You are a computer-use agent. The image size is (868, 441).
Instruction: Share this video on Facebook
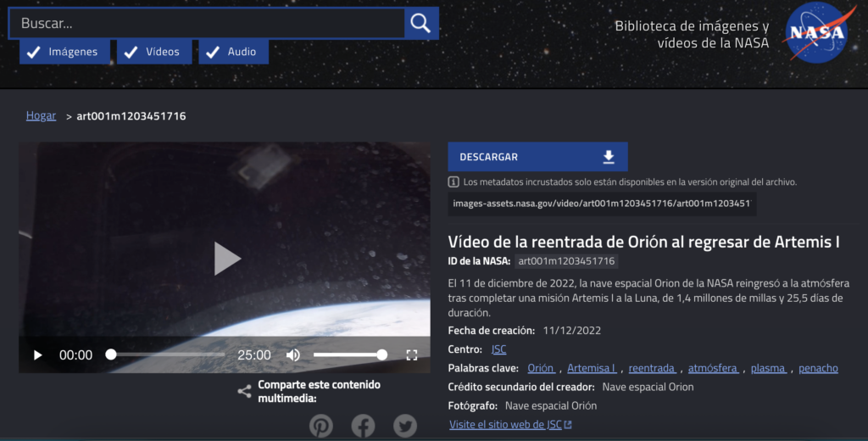(363, 426)
